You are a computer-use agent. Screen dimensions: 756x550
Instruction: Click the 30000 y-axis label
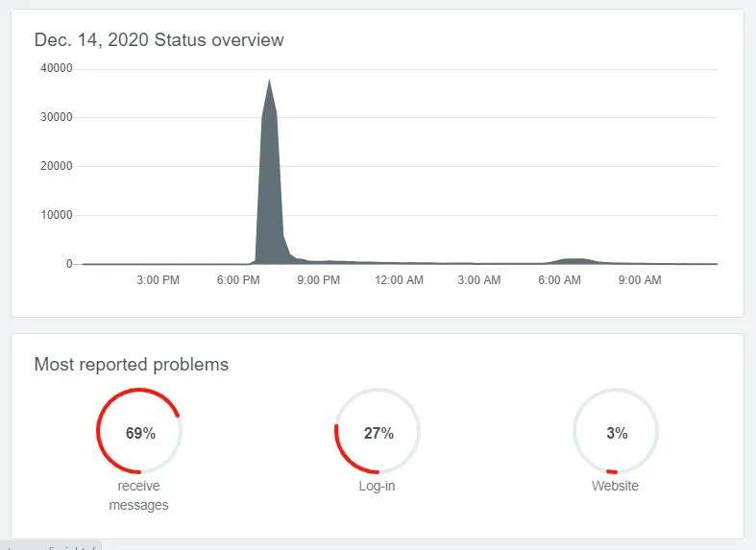click(57, 117)
